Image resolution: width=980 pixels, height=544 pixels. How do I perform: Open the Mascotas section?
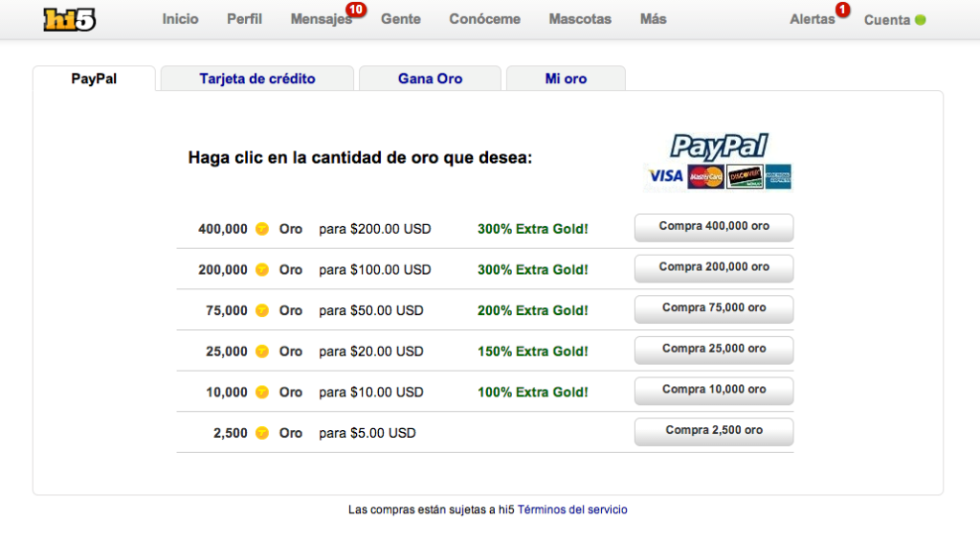[x=580, y=19]
